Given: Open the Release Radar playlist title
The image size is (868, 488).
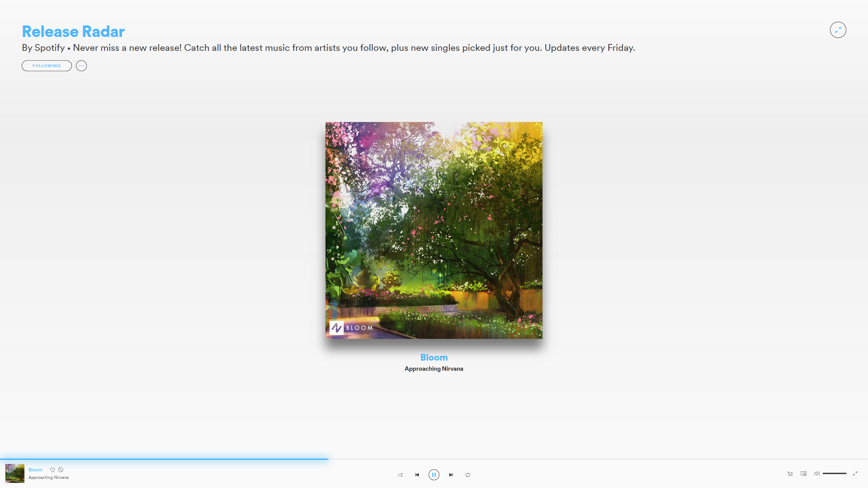Looking at the screenshot, I should coord(73,32).
